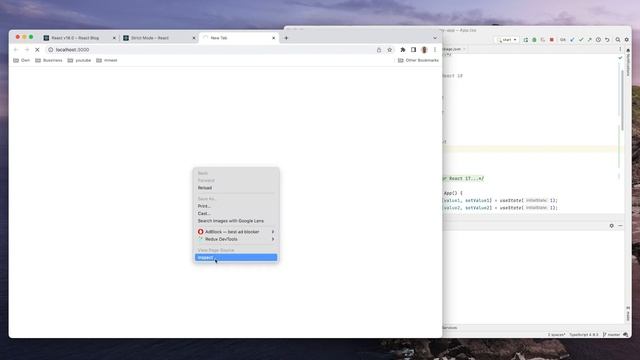The image size is (640, 360).
Task: Open a new Chrome tab with plus
Action: coord(286,38)
